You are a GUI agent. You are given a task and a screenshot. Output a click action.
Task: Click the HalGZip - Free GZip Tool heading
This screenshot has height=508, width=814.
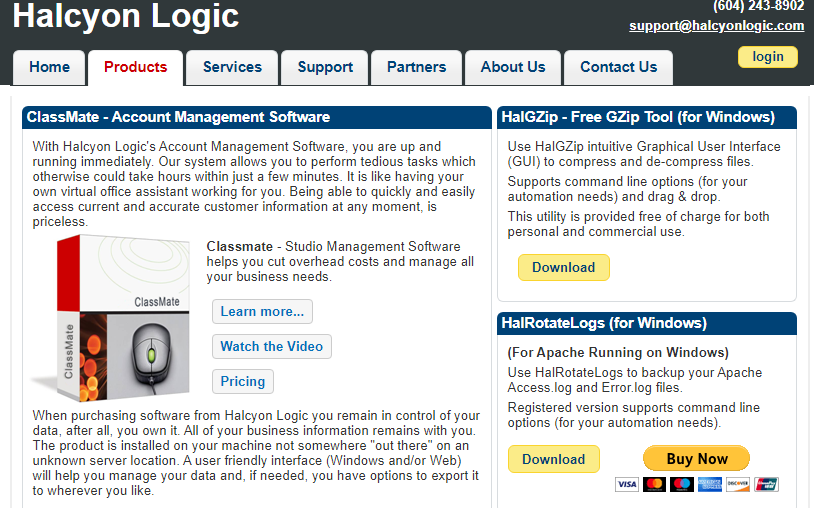pos(638,117)
